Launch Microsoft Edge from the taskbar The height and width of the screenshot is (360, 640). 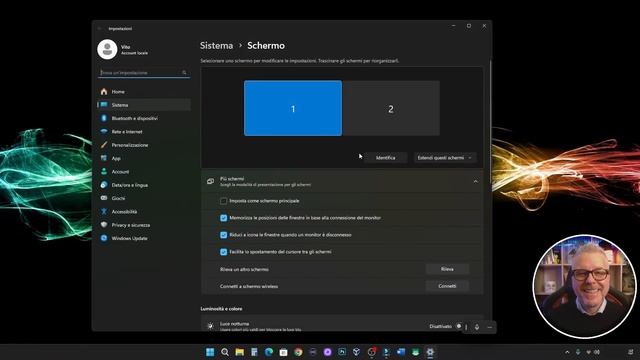click(269, 352)
